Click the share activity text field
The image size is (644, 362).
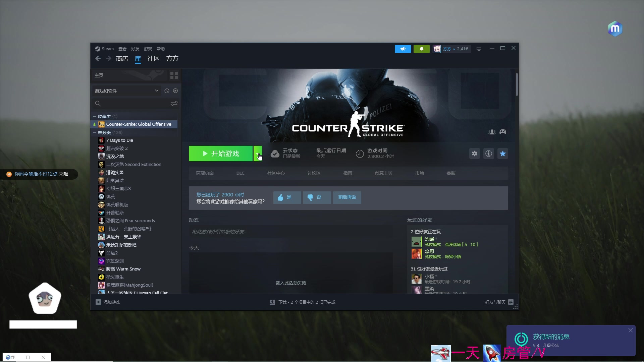coord(290,232)
